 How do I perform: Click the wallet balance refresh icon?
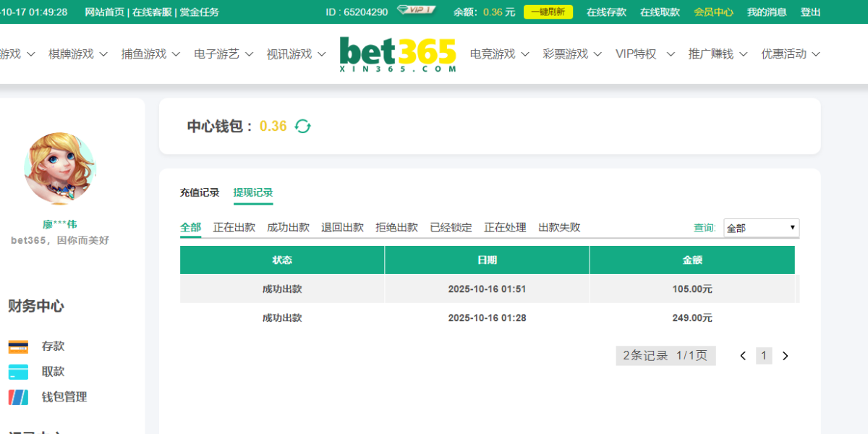[302, 127]
